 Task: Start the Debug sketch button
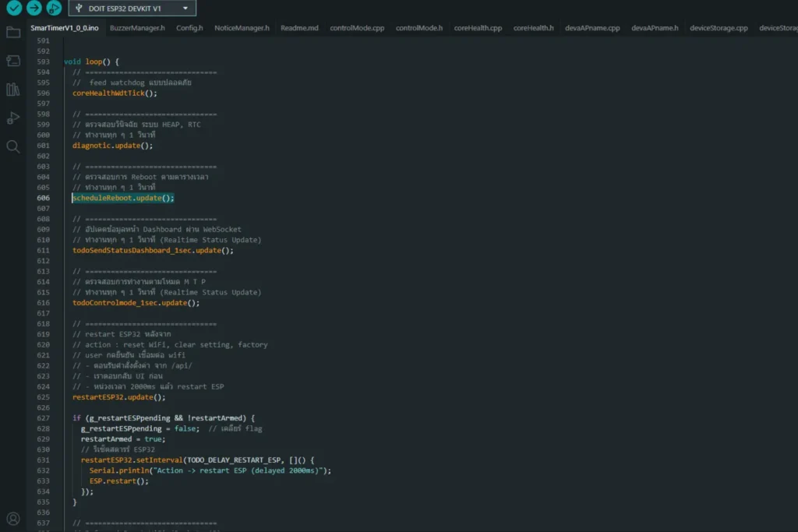pos(53,8)
